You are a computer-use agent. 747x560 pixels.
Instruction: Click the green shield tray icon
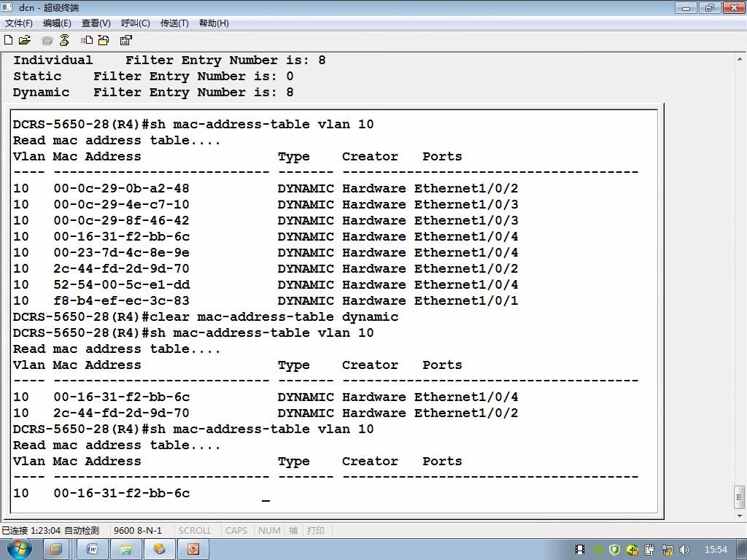614,550
